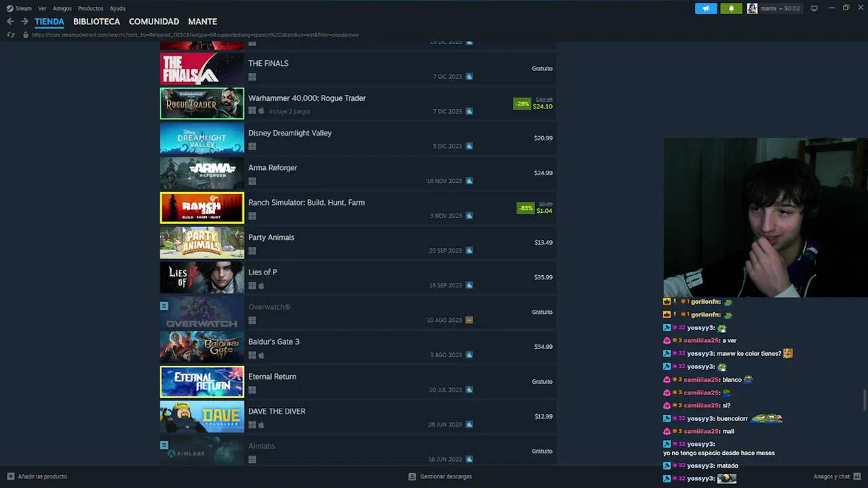Click the Aimlabs title

[x=262, y=446]
